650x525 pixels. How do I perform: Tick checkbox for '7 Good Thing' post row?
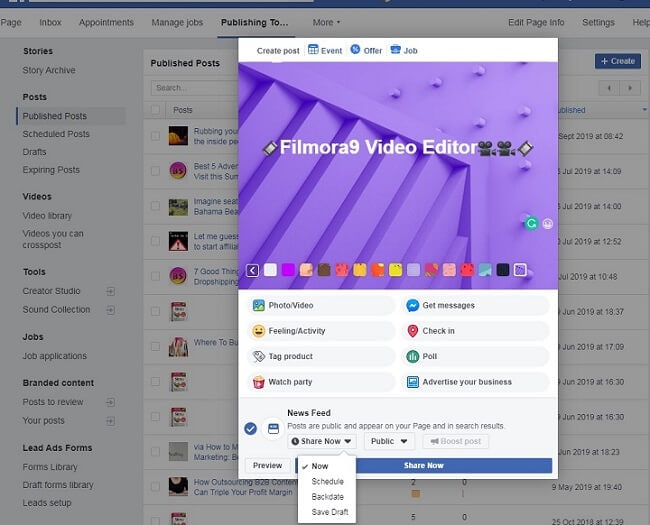(x=155, y=276)
